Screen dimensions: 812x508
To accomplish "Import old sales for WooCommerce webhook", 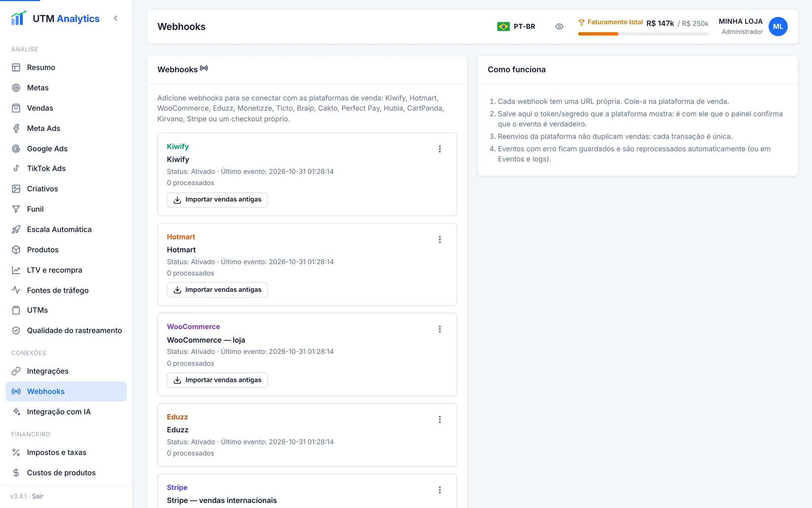I will [x=217, y=380].
